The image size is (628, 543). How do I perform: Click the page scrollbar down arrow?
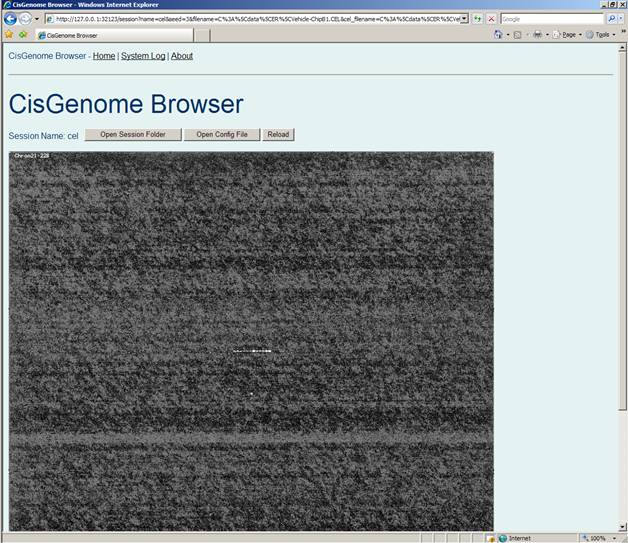[x=622, y=527]
